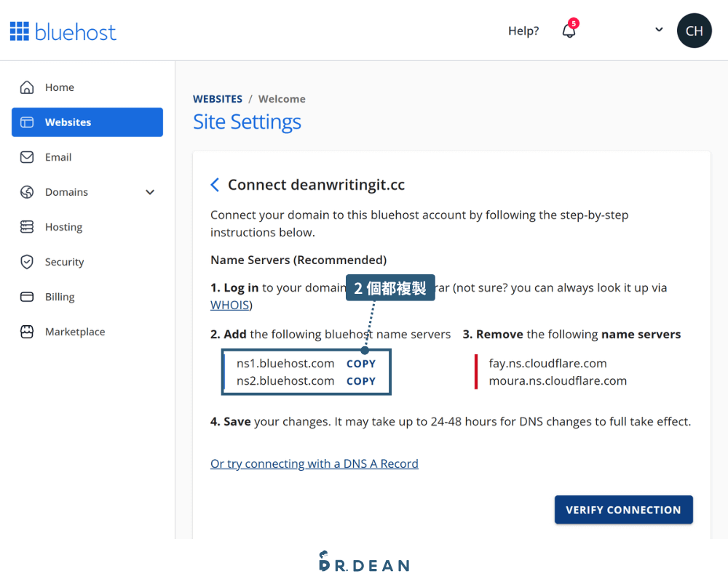
Task: Open the WHOIS lookup link
Action: [230, 305]
